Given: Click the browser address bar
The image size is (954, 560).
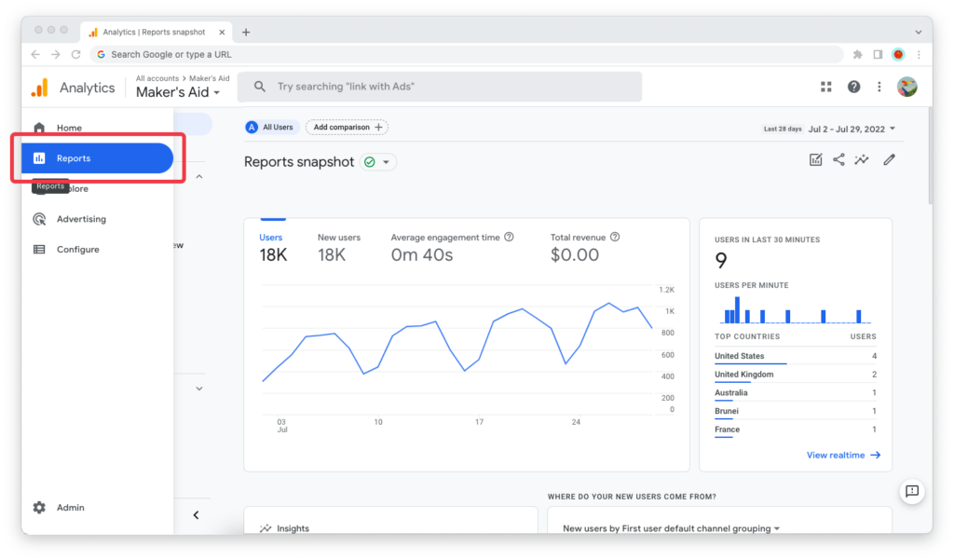Looking at the screenshot, I should (467, 54).
